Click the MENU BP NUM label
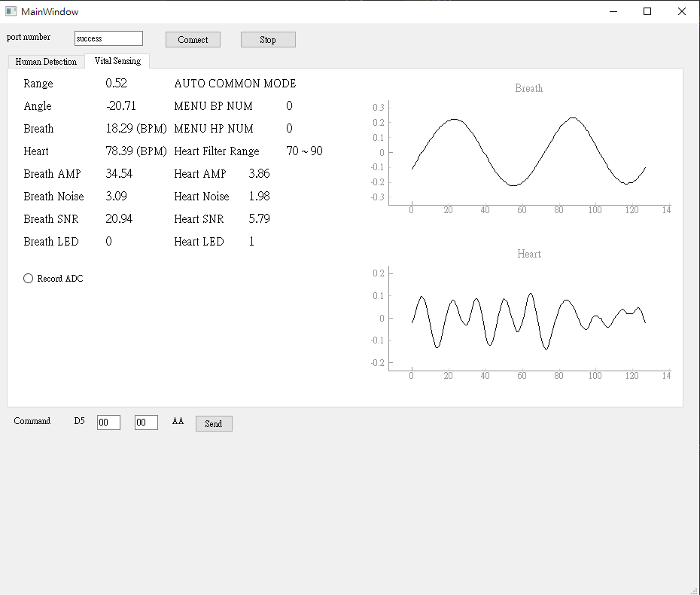This screenshot has height=595, width=700. click(x=213, y=106)
